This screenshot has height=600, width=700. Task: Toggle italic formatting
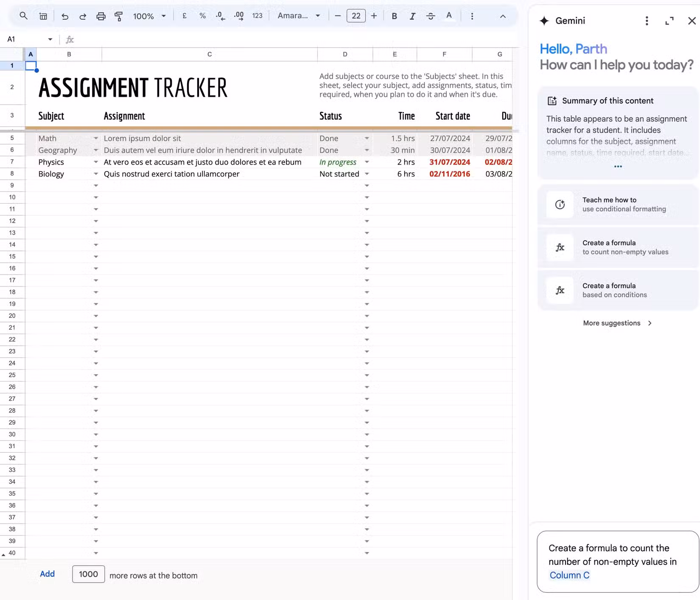tap(412, 16)
